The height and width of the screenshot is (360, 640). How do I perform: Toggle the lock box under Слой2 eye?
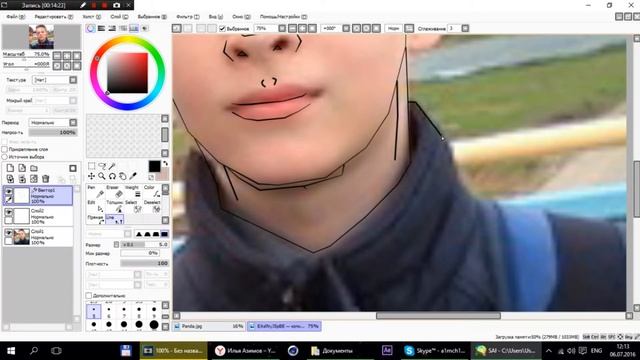(9, 220)
